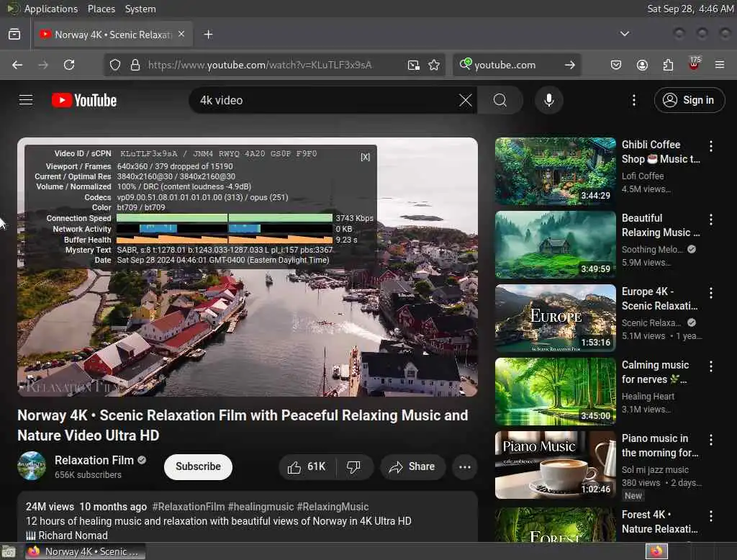Open the System menu
The height and width of the screenshot is (560, 737).
pos(140,9)
